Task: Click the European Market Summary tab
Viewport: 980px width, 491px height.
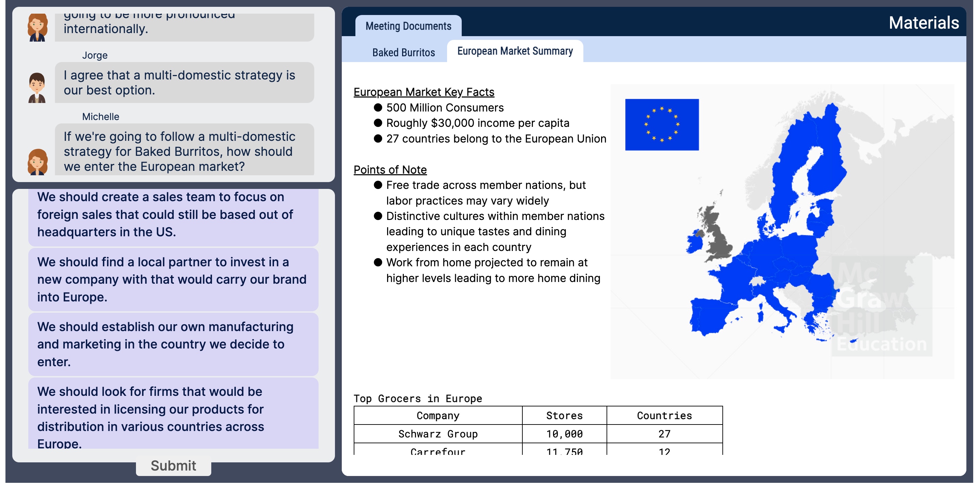Action: [515, 51]
